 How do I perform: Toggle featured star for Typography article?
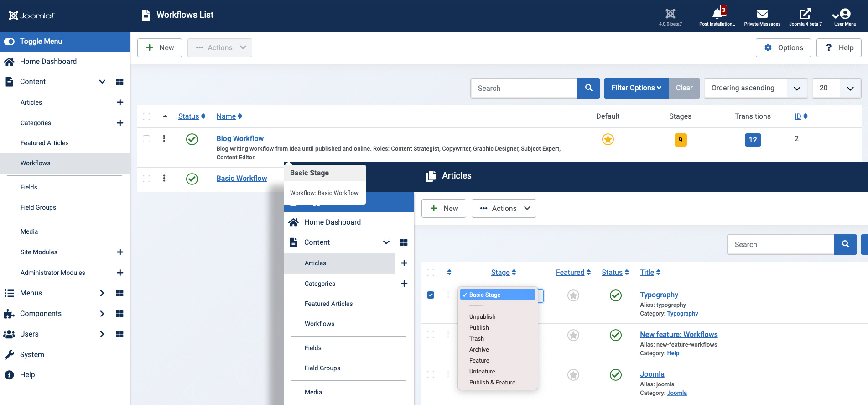(573, 295)
